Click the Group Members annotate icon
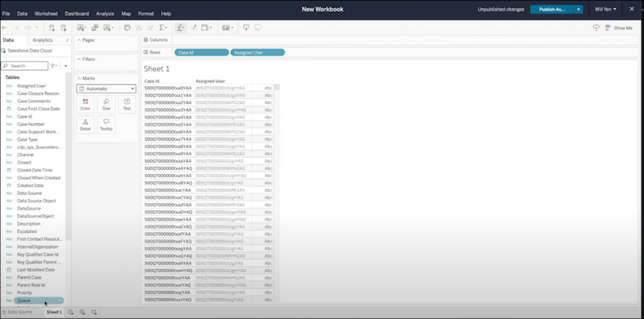 click(193, 27)
